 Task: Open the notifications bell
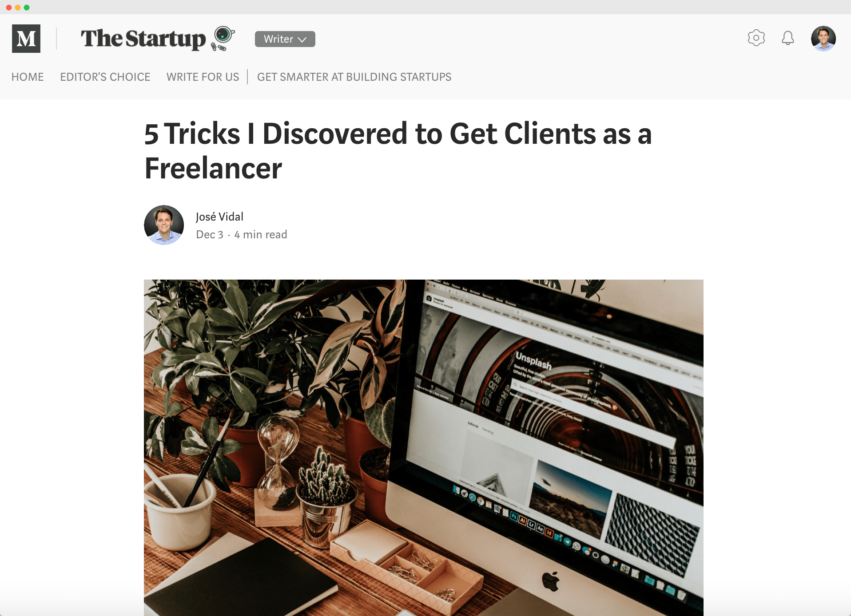pyautogui.click(x=787, y=38)
